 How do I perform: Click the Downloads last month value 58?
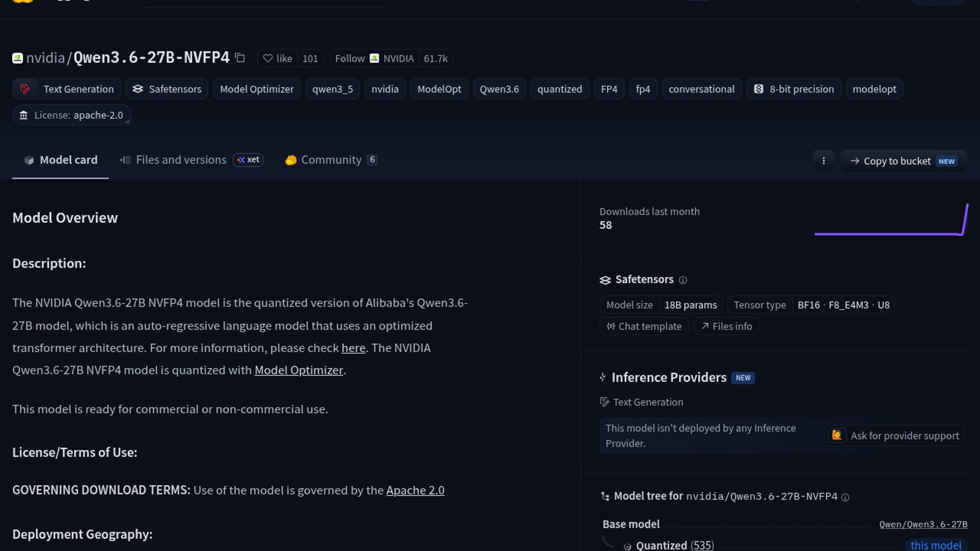coord(605,225)
